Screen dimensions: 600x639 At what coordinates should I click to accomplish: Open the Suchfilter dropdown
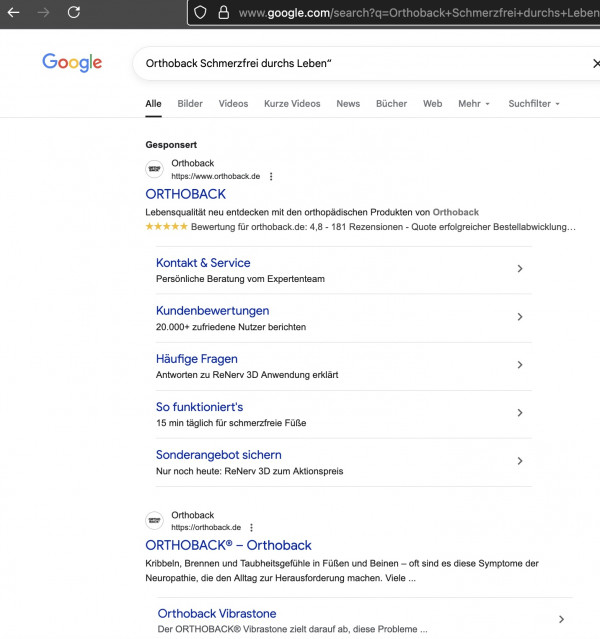[x=534, y=104]
